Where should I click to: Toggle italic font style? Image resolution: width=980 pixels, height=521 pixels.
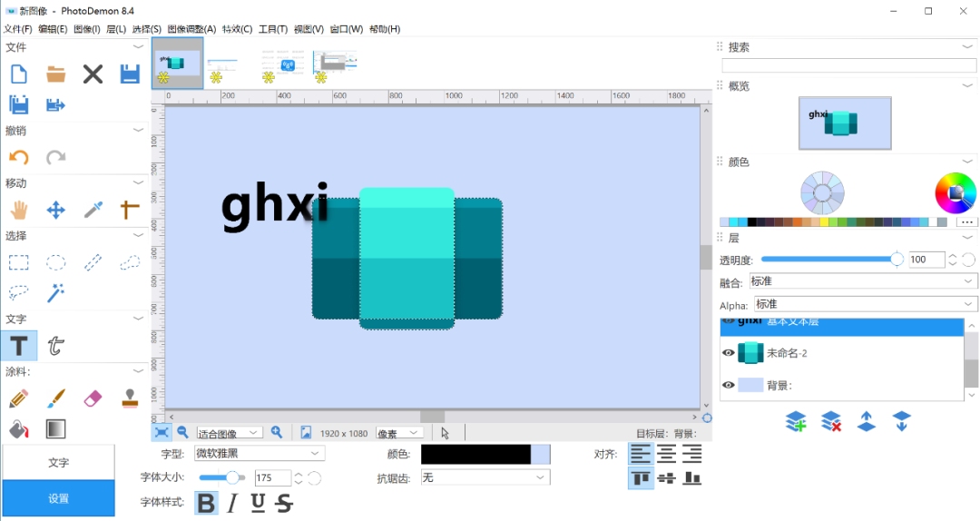232,503
